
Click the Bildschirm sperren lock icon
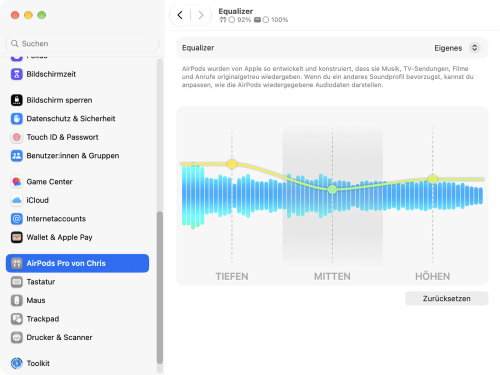click(x=17, y=100)
